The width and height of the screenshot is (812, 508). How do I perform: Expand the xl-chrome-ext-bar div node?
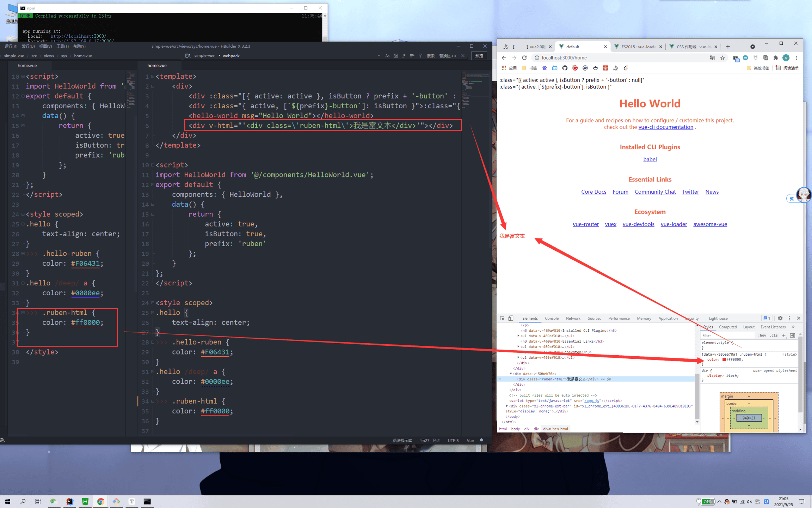click(507, 406)
